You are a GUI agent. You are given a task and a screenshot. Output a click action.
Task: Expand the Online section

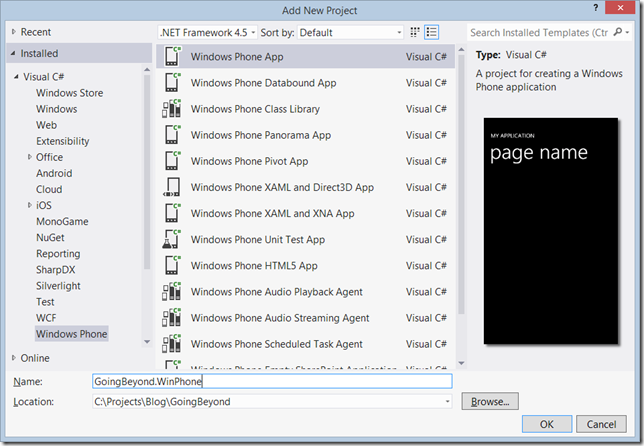coord(14,358)
